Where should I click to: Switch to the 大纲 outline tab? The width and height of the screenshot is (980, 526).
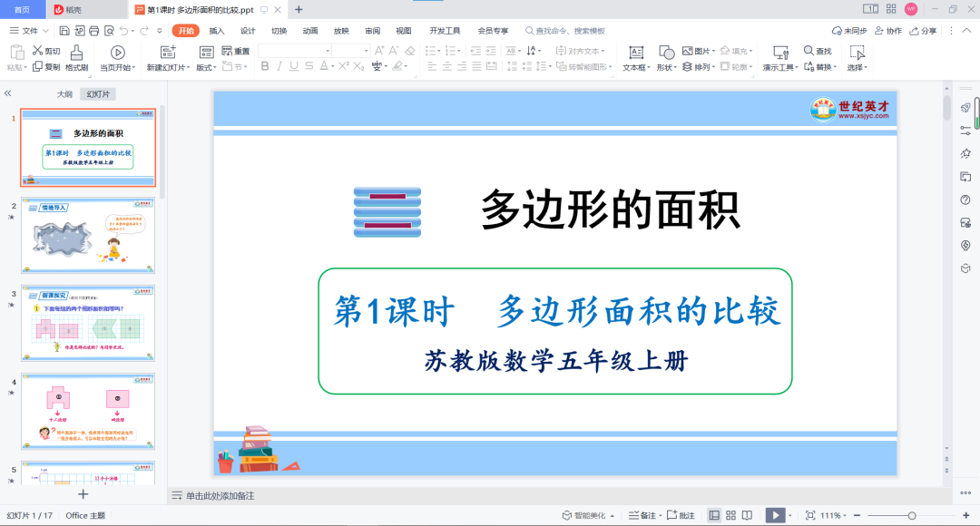click(x=64, y=93)
